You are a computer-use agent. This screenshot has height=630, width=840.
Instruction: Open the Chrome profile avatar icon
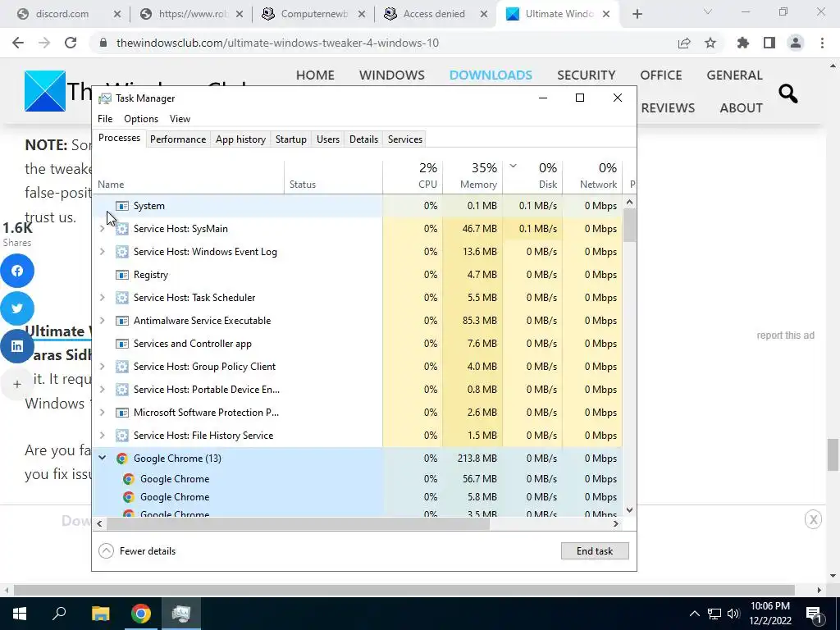pyautogui.click(x=796, y=43)
